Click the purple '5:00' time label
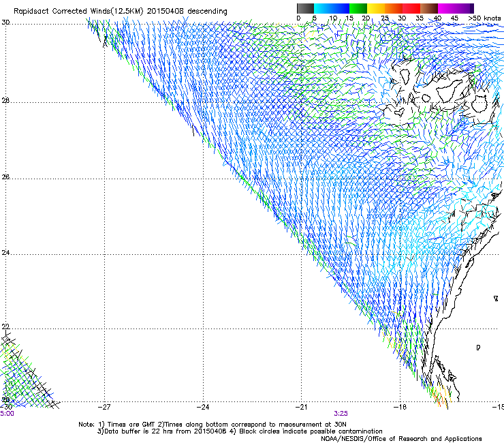 tap(7, 414)
